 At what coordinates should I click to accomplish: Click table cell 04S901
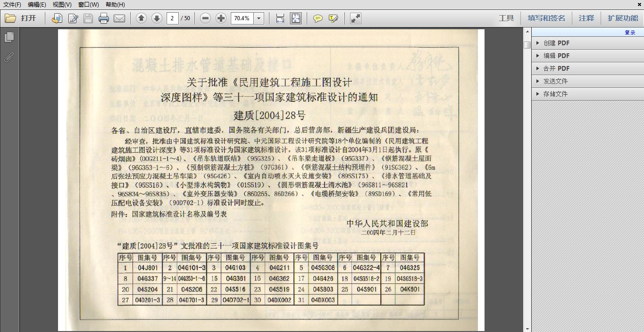tap(366, 290)
